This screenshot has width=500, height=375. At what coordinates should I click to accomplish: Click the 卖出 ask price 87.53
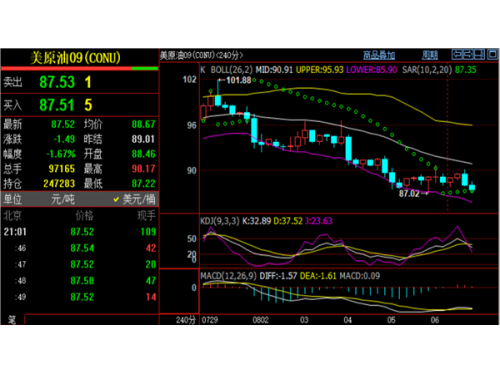pos(57,82)
